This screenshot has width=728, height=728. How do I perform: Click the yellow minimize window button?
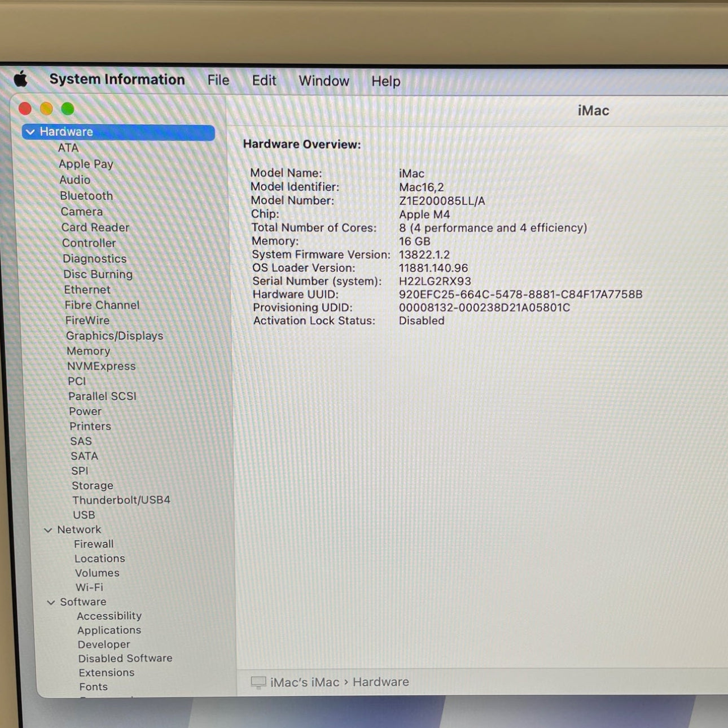(x=46, y=108)
